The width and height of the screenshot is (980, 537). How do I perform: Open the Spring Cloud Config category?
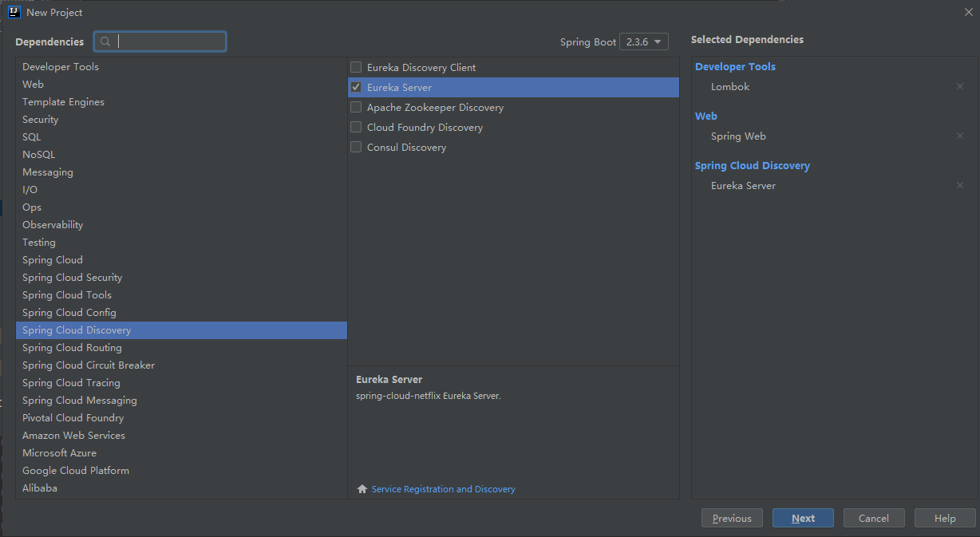tap(69, 313)
